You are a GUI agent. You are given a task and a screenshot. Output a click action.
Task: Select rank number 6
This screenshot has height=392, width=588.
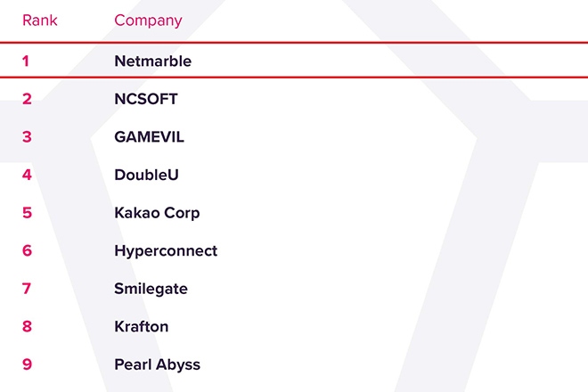point(27,250)
